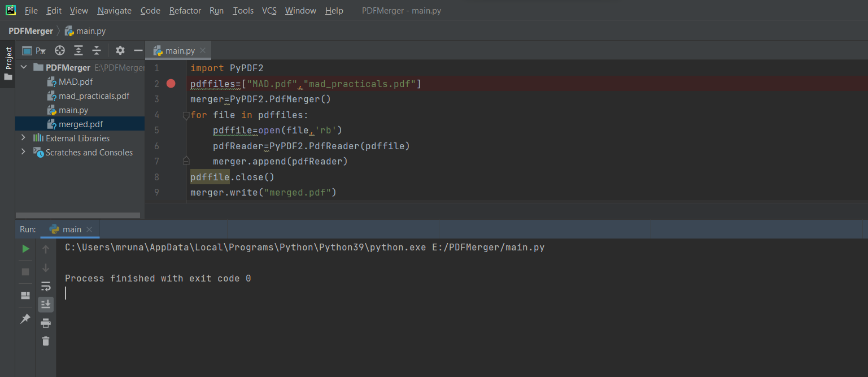Collapse the PDFMerger root folder

tap(24, 67)
